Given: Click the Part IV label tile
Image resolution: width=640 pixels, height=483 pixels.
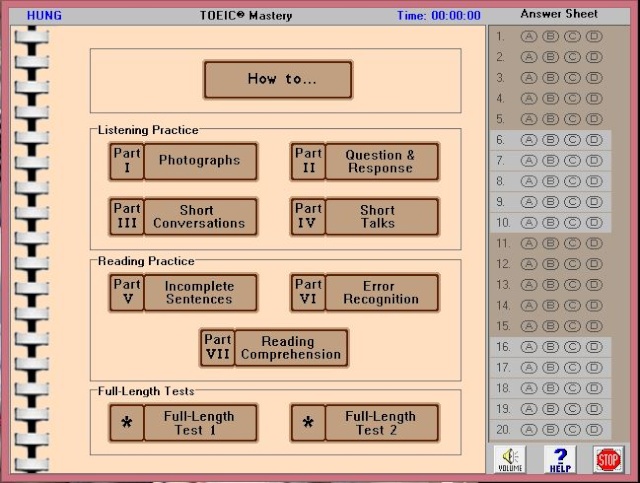Looking at the screenshot, I should click(x=308, y=217).
